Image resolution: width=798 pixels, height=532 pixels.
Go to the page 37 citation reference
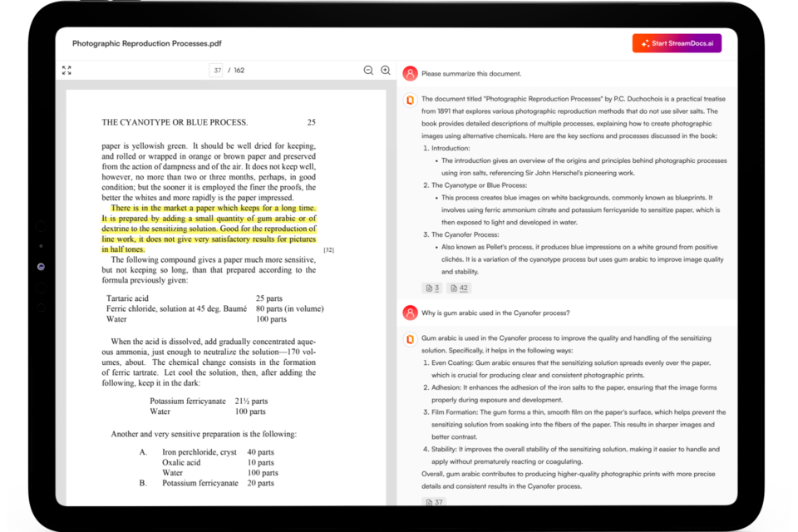(434, 502)
